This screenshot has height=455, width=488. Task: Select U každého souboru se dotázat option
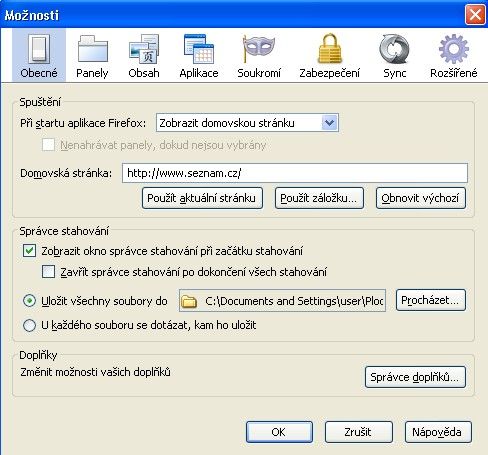29,325
